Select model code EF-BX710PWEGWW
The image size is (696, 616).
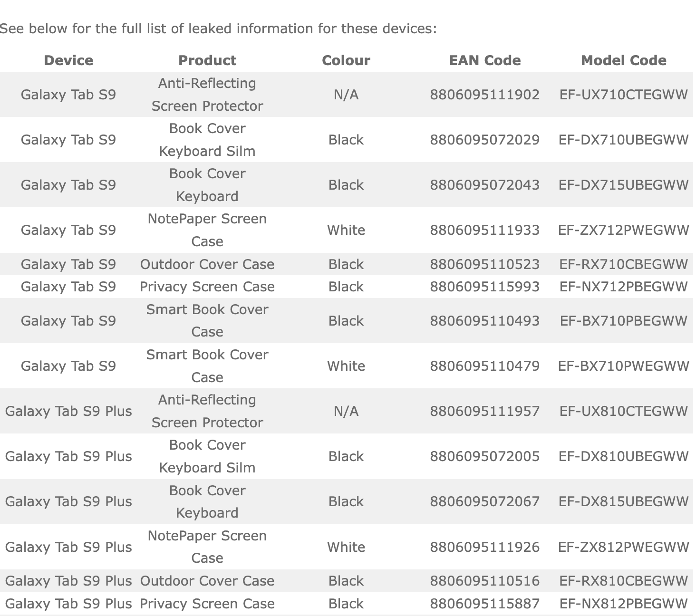pos(624,366)
